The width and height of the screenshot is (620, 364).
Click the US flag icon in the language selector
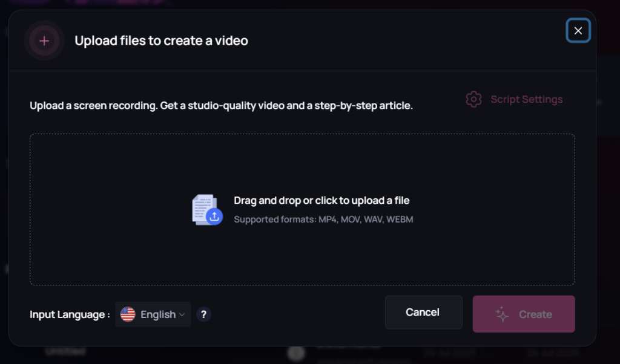[128, 314]
